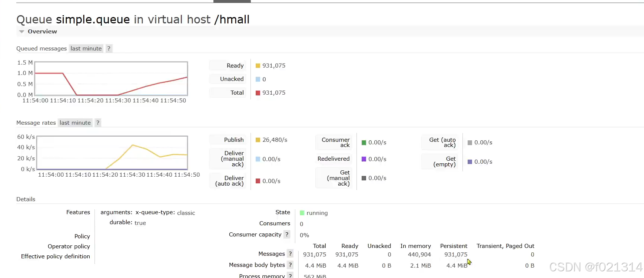This screenshot has width=644, height=278.
Task: Click the 'Operator policy' label
Action: coord(69,246)
